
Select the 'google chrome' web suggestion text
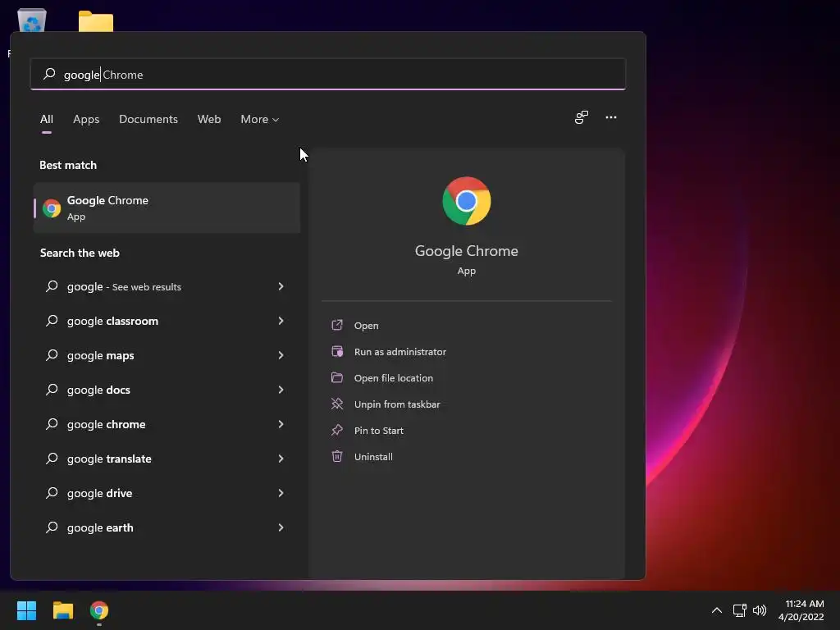[106, 424]
